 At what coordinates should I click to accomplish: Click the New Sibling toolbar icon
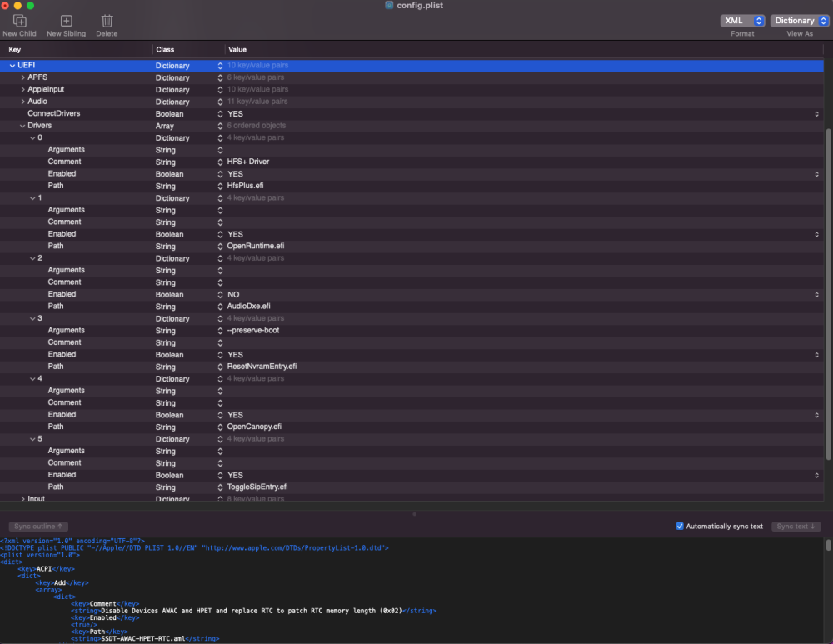pos(67,21)
